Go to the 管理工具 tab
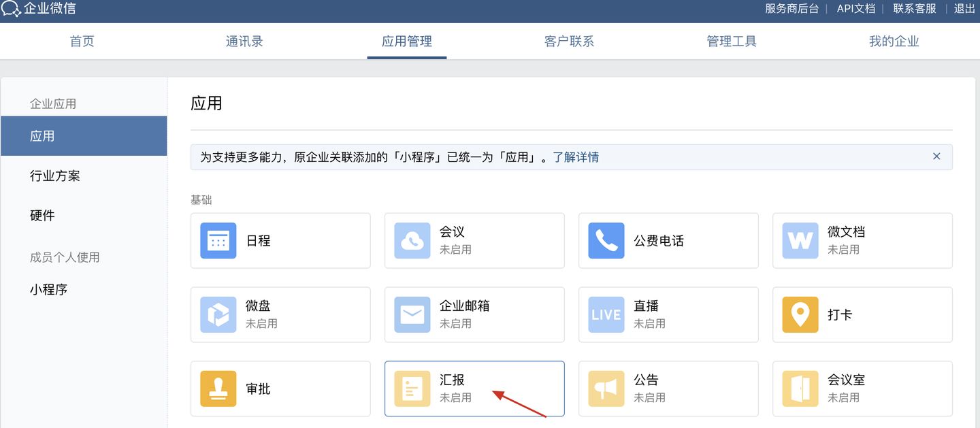Viewport: 980px width, 428px height. [732, 42]
